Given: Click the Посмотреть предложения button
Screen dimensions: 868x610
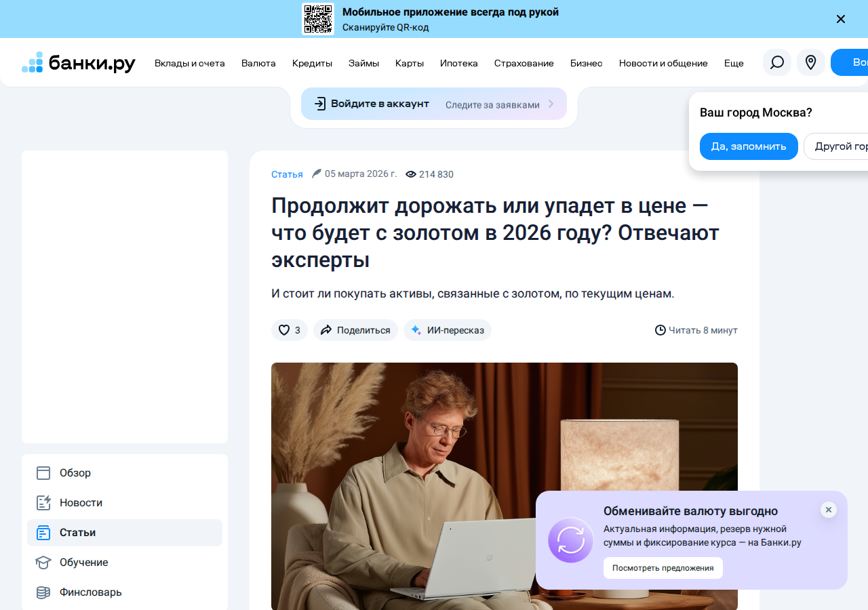Looking at the screenshot, I should (x=663, y=568).
